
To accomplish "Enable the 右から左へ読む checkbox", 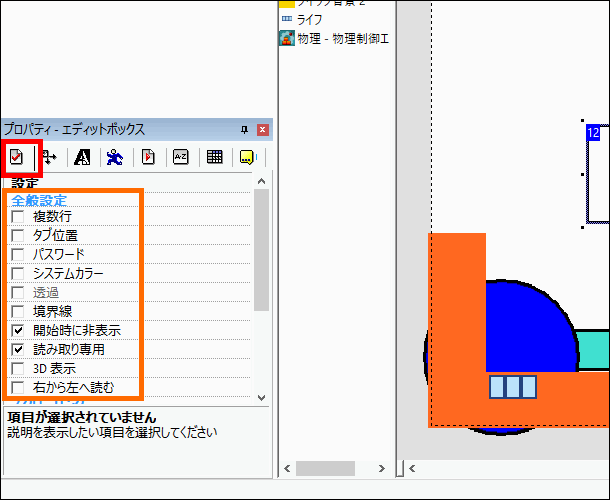I will (x=18, y=388).
